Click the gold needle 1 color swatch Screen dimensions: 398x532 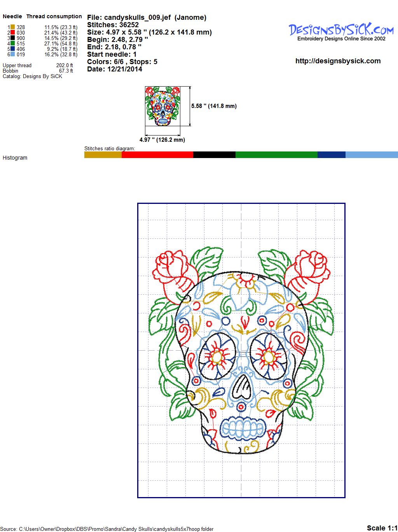tap(12, 27)
